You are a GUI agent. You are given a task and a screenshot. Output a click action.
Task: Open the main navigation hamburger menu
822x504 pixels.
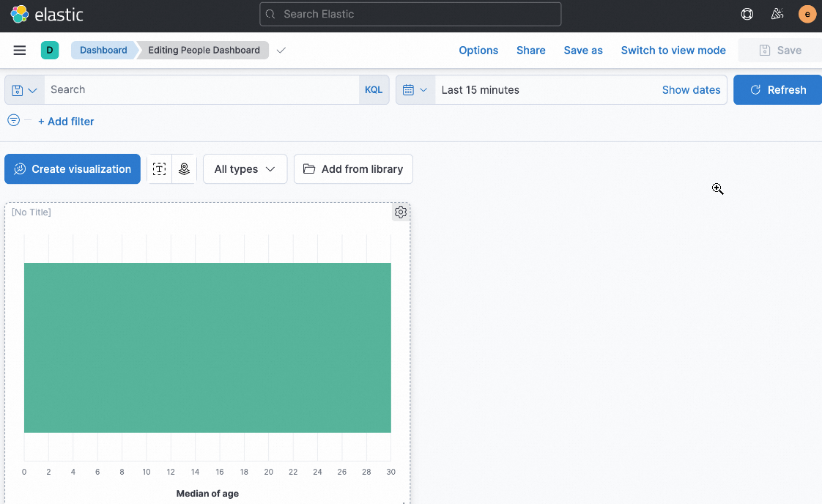[19, 50]
